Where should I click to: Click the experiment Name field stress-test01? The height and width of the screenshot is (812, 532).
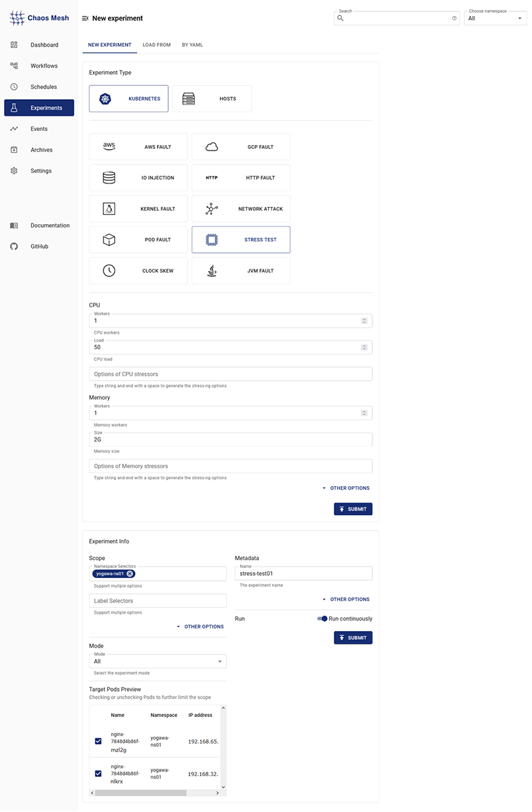(x=303, y=573)
